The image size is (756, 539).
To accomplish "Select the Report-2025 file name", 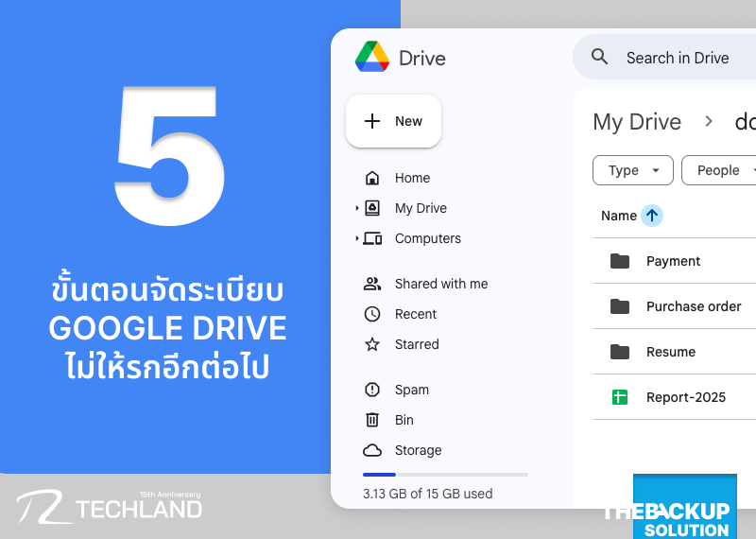I will (x=686, y=397).
